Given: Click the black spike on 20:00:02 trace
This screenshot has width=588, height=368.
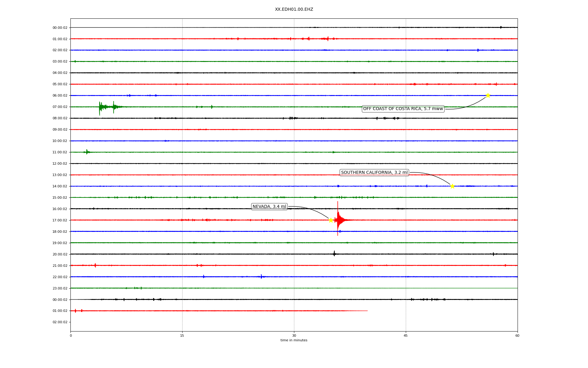Looking at the screenshot, I should [334, 254].
